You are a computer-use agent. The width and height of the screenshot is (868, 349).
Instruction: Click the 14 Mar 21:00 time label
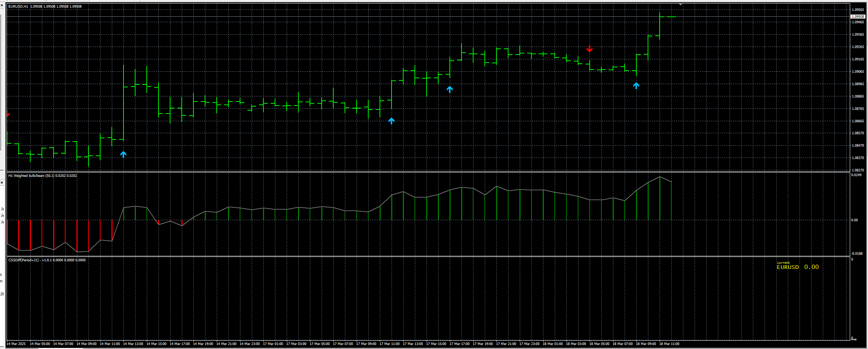click(226, 344)
